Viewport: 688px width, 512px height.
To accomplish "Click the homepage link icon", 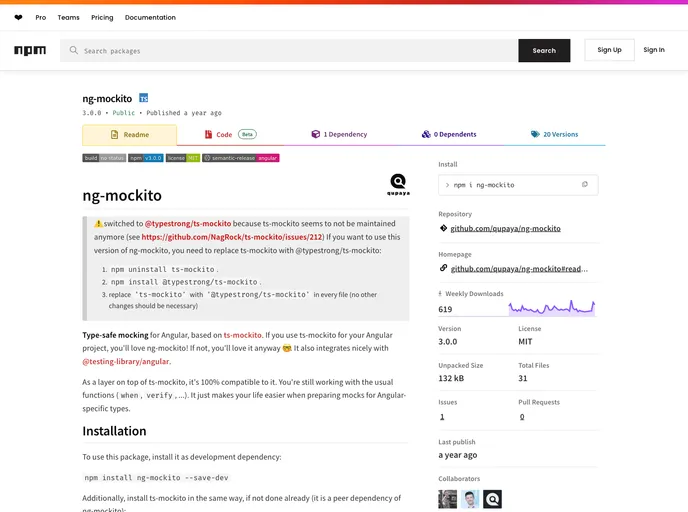I will tap(443, 268).
